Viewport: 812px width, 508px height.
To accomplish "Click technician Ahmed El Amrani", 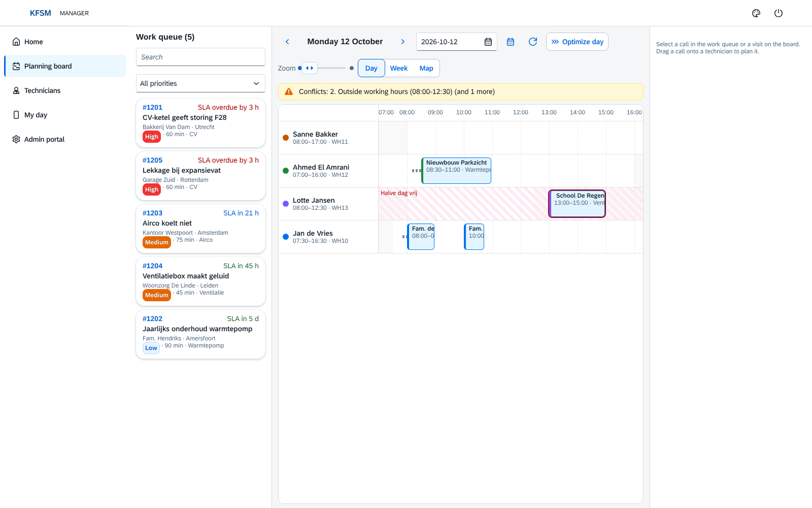I will (x=328, y=171).
